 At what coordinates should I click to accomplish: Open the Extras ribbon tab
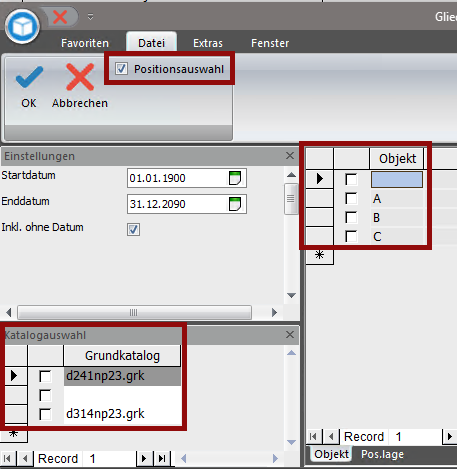[208, 43]
